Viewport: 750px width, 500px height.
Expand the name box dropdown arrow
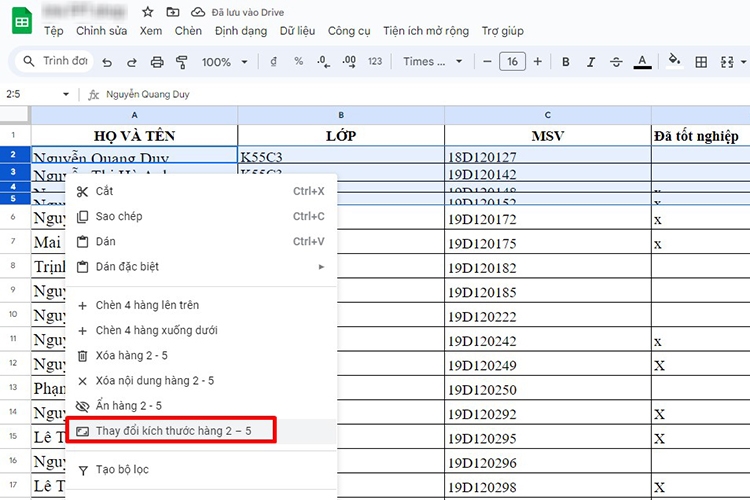pos(66,94)
